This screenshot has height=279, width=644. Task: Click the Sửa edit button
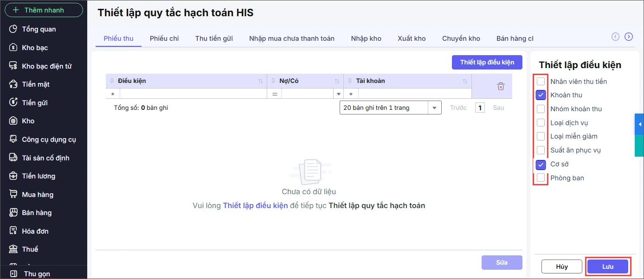[502, 262]
